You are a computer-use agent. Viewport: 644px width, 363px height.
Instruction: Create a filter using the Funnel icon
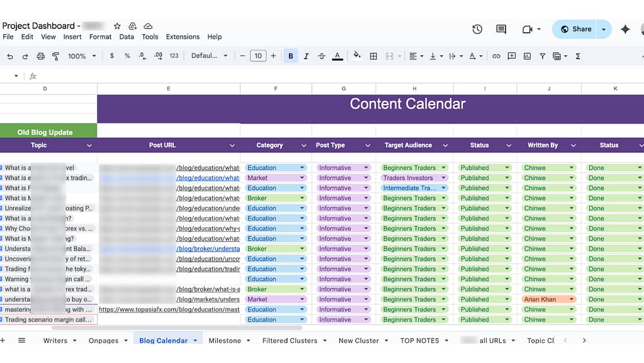pos(543,55)
